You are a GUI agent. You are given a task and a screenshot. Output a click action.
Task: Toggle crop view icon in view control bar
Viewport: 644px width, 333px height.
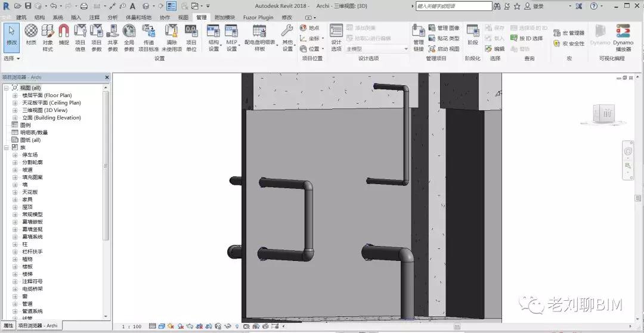click(200, 326)
